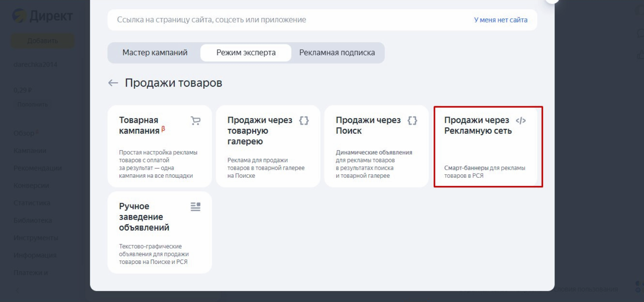Open Кампании in the background sidebar
The width and height of the screenshot is (644, 302).
pos(30,151)
